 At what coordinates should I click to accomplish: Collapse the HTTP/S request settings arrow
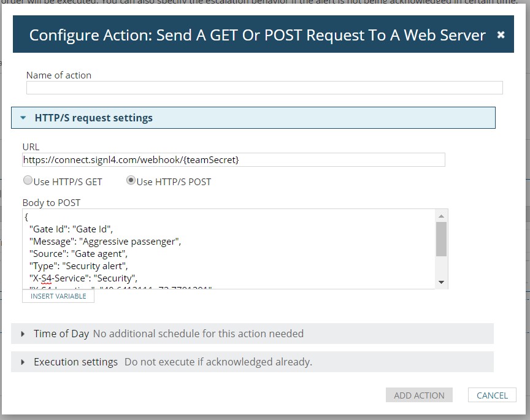coord(23,118)
